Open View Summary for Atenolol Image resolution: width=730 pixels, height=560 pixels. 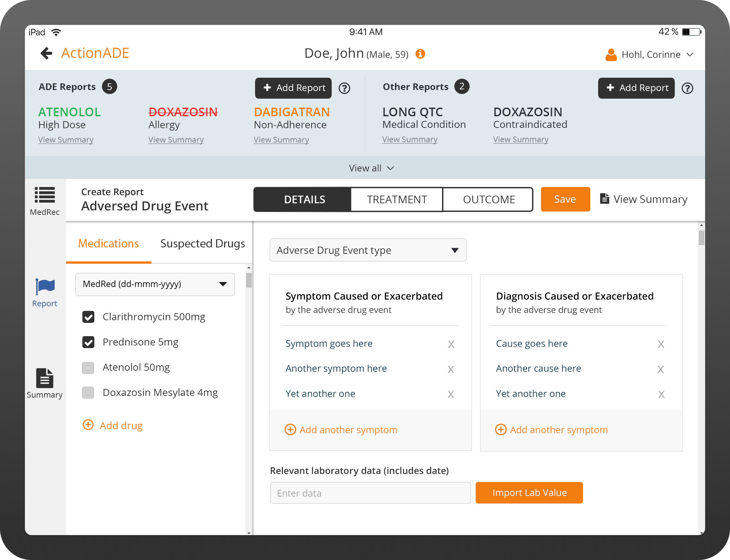(66, 140)
